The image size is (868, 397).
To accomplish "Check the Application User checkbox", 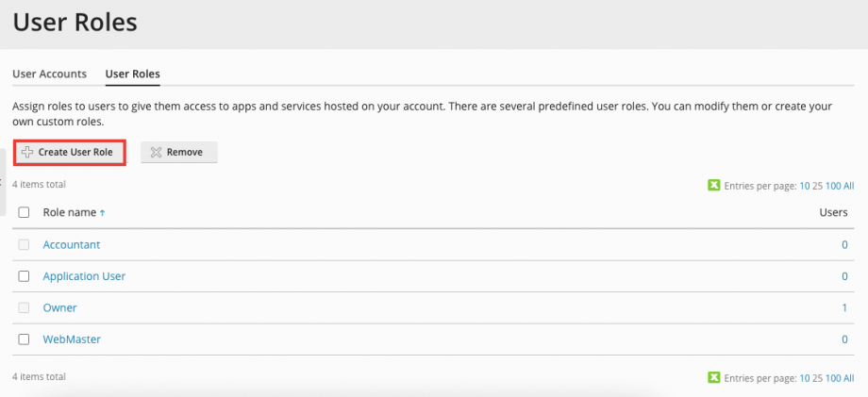I will [25, 276].
